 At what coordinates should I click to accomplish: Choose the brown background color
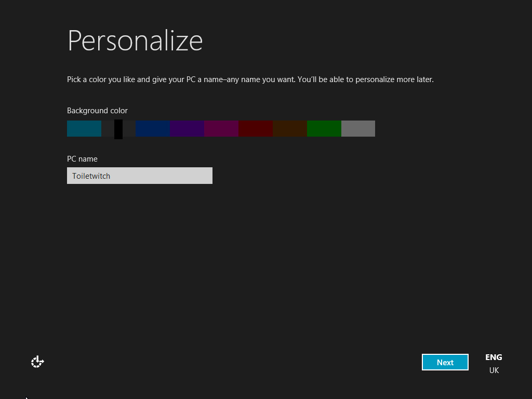pos(289,128)
